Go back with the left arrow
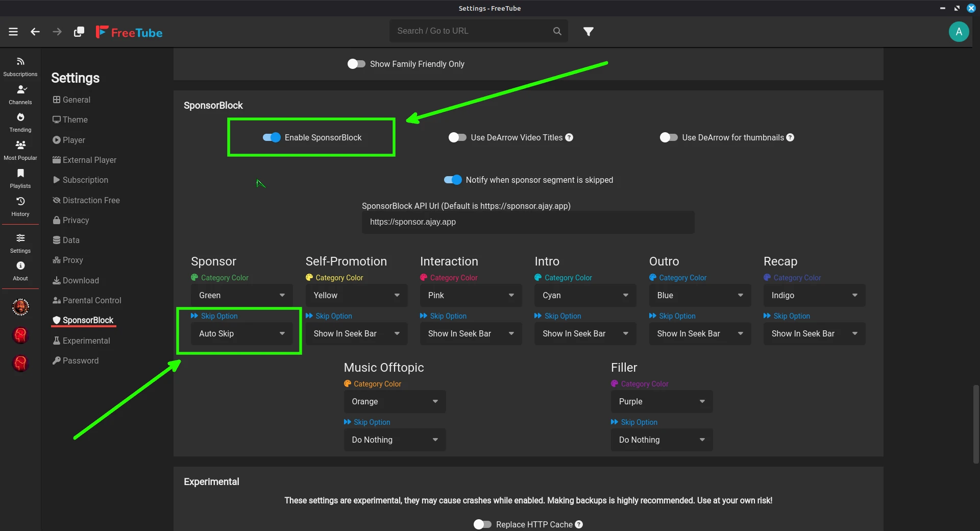The width and height of the screenshot is (980, 531). coord(35,32)
